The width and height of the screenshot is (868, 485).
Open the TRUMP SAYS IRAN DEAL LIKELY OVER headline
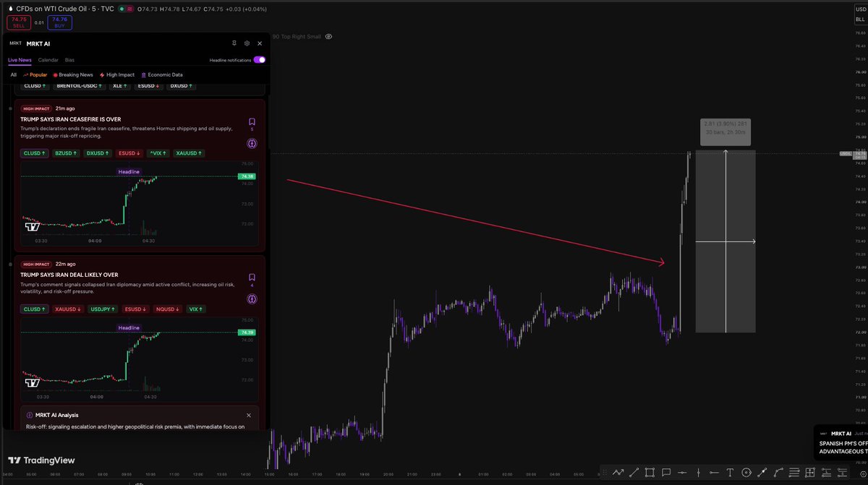tap(69, 275)
